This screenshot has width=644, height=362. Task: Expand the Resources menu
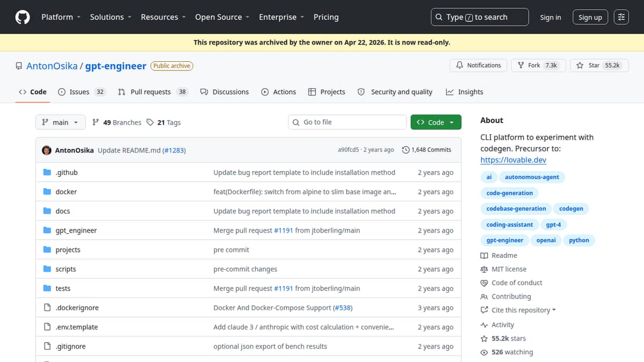(x=163, y=17)
